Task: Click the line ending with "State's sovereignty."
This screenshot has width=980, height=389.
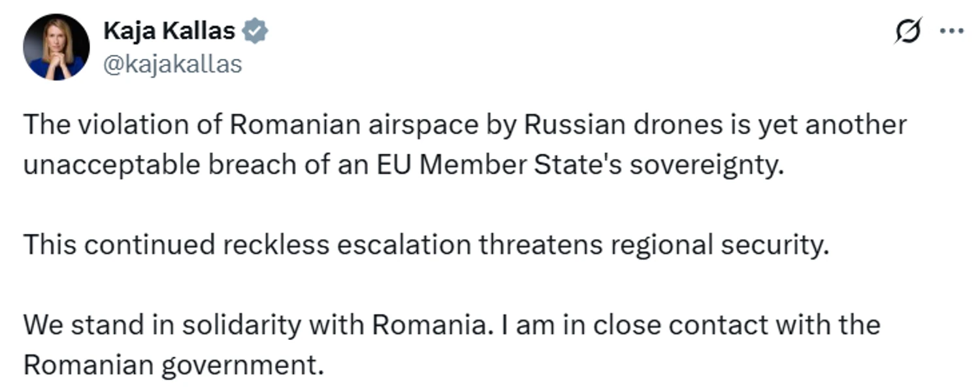Action: (x=402, y=165)
